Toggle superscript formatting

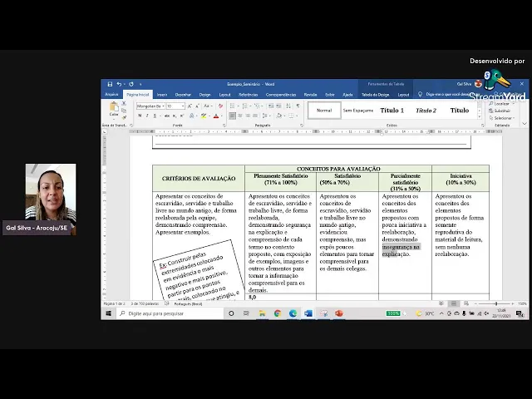point(182,116)
